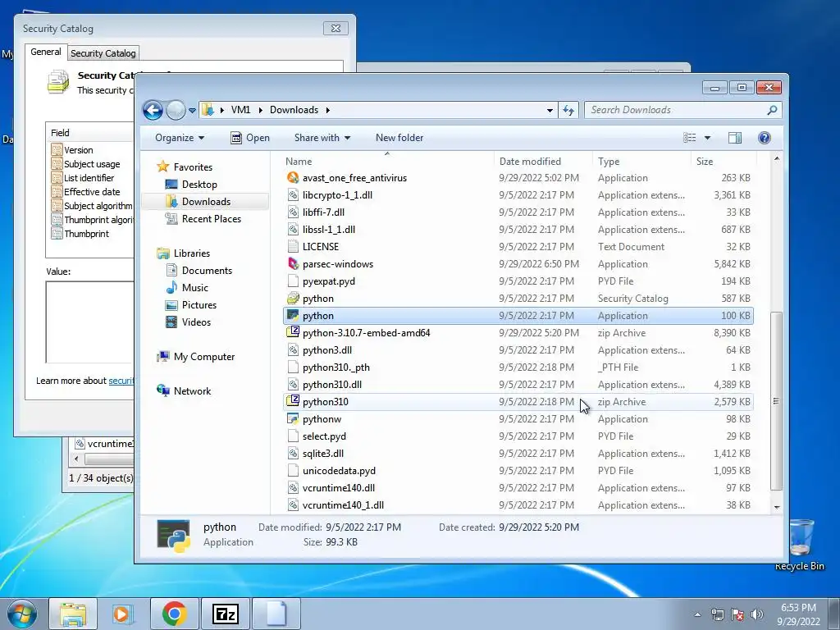Toggle the preview pane icon
This screenshot has width=840, height=630.
[735, 138]
